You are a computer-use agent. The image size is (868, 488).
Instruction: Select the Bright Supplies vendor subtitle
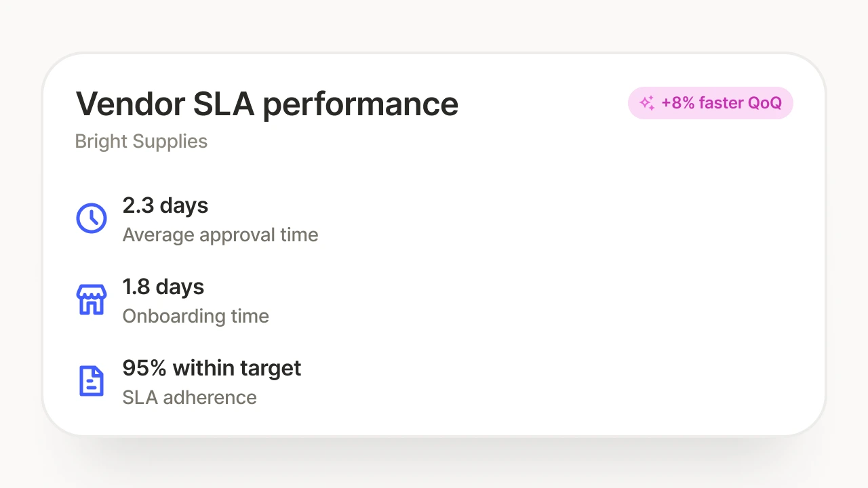(x=141, y=142)
